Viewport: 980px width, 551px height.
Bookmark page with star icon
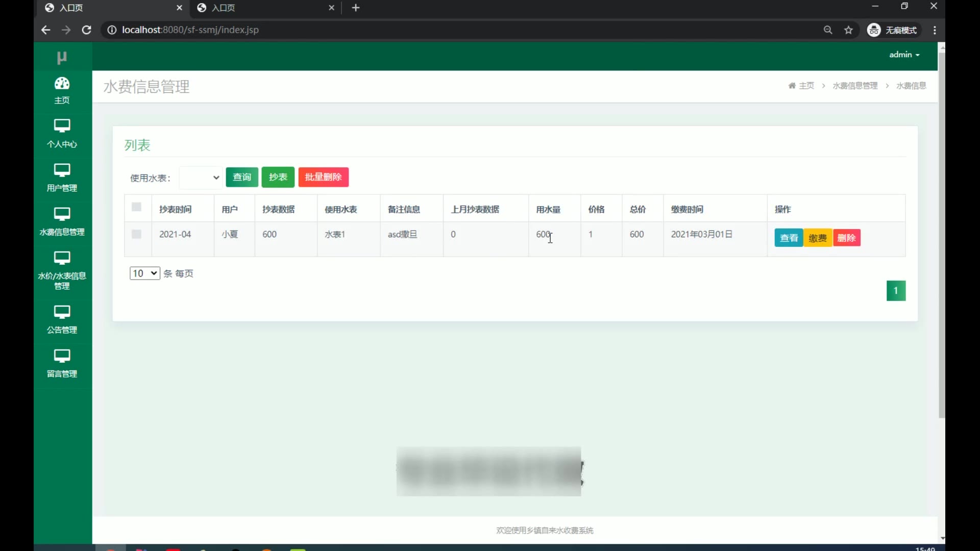848,30
